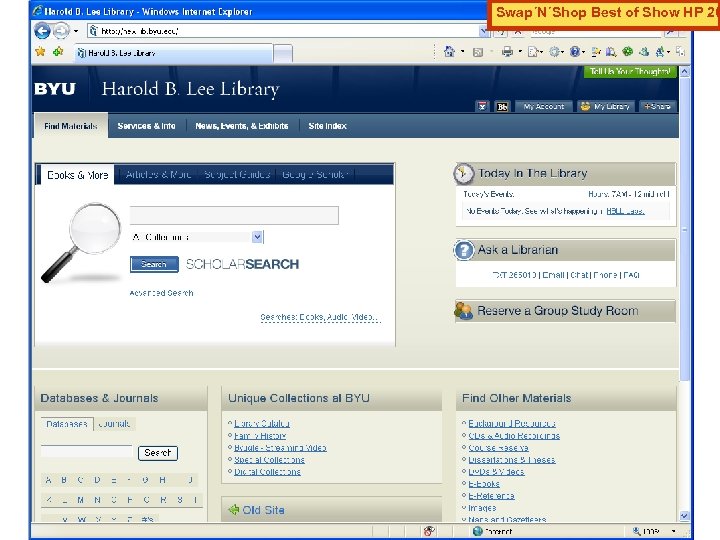Open the Family History link
The width and height of the screenshot is (720, 540).
coord(260,435)
